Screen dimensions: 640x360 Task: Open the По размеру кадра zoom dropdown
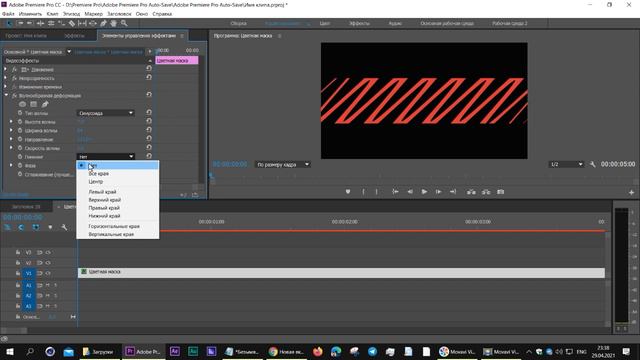tap(282, 164)
